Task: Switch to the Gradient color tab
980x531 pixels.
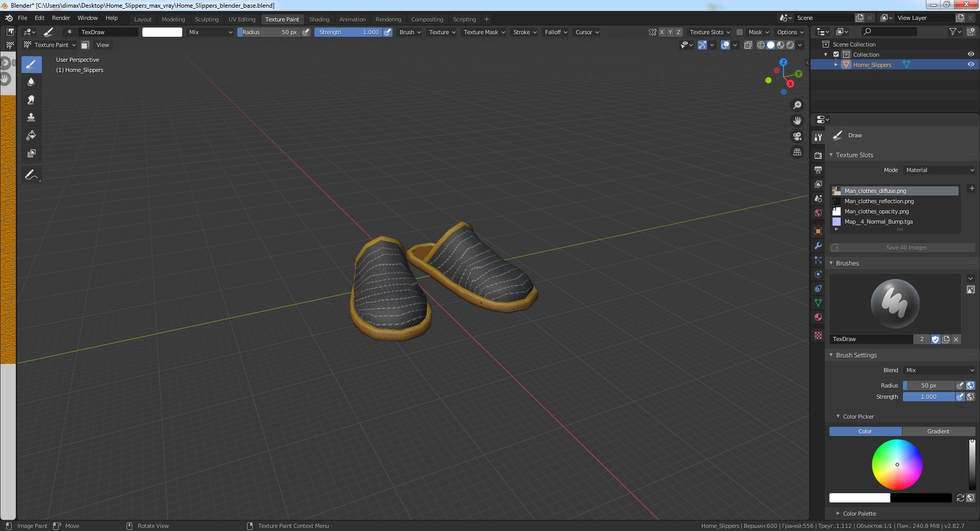Action: point(939,431)
